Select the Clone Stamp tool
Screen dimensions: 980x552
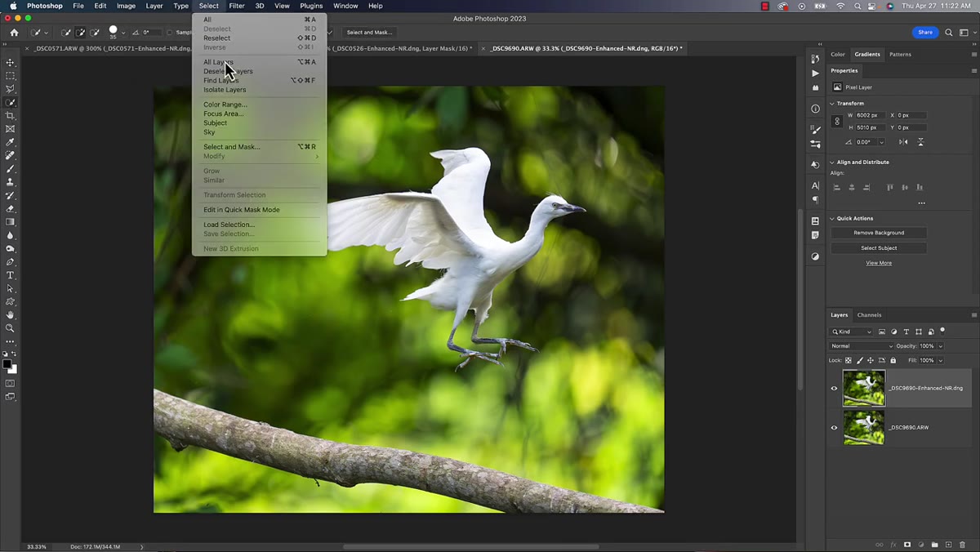coord(11,182)
